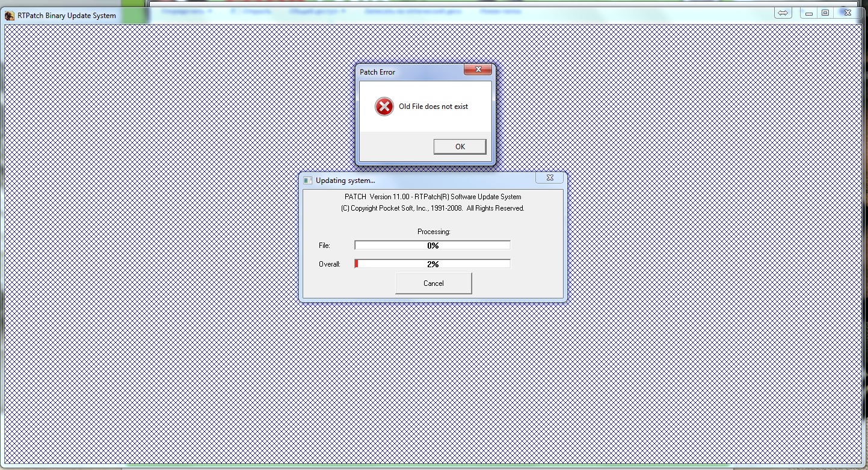Click the Updating system dialog close button
The image size is (868, 470).
[x=550, y=178]
